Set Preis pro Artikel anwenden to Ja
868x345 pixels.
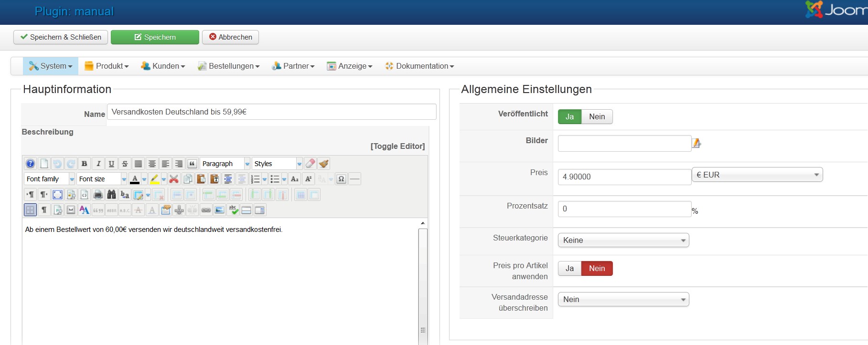569,269
